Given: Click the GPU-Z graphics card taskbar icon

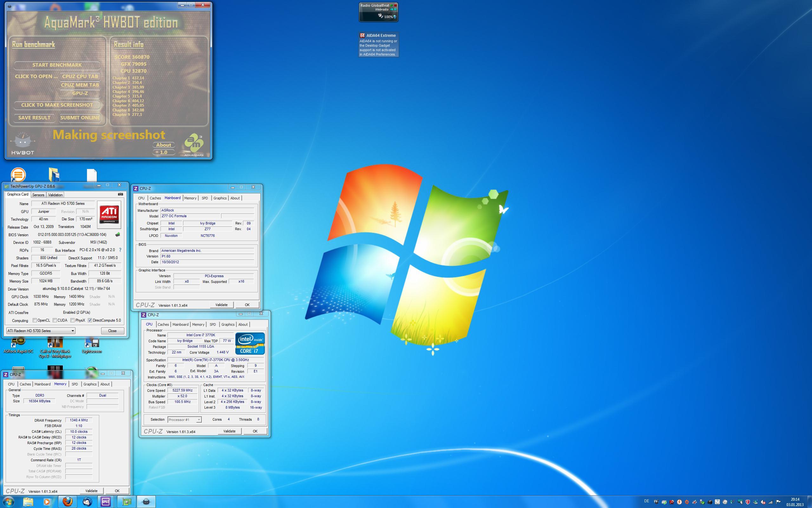Looking at the screenshot, I should (x=127, y=502).
